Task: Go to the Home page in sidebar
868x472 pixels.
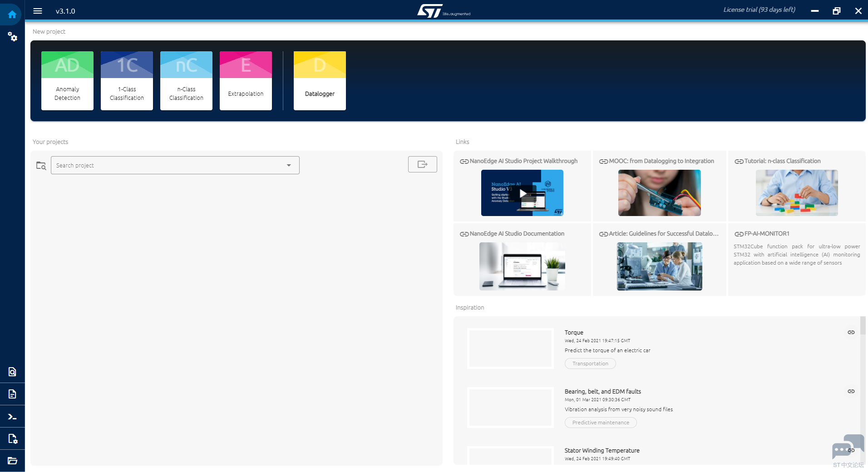Action: (12, 14)
